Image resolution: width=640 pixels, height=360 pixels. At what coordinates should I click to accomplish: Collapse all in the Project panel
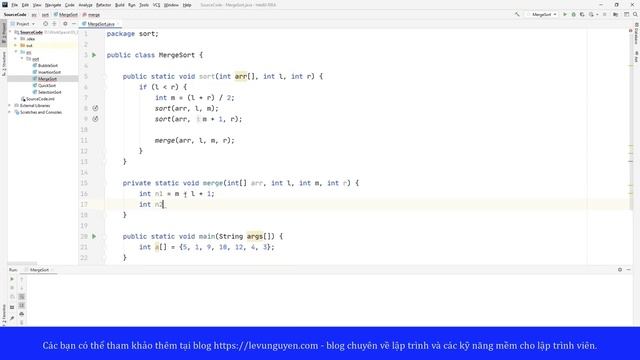pos(54,24)
